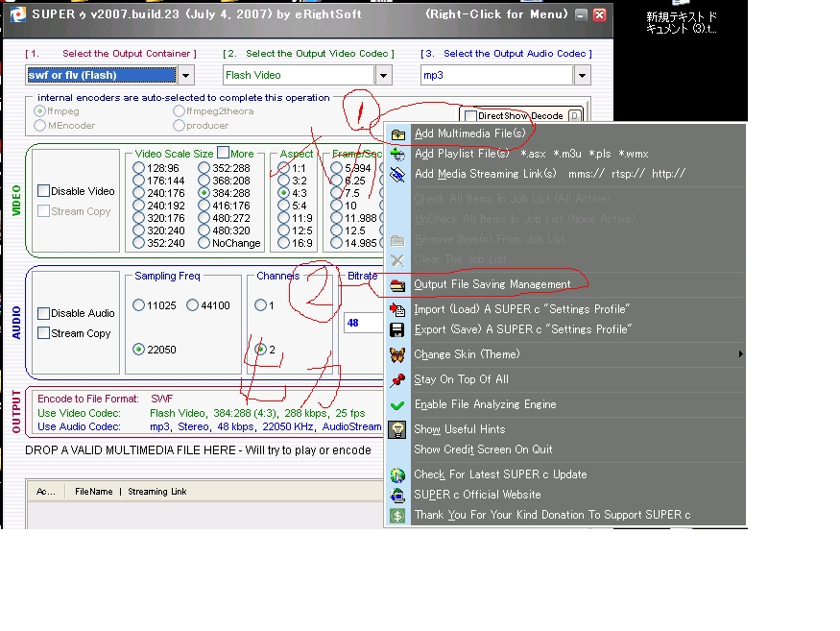Open the Output Video Codec dropdown arrow
Viewport: 840px width, 631px height.
point(384,75)
